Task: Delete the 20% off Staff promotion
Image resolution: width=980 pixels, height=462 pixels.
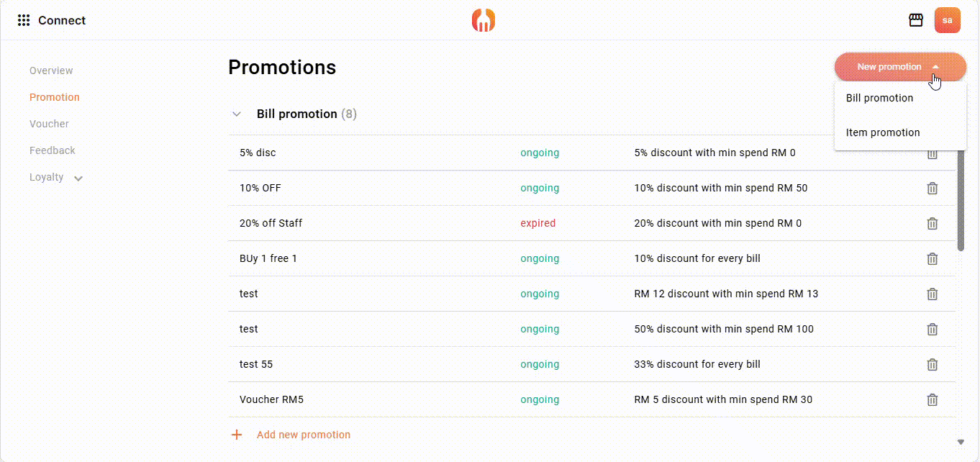Action: pyautogui.click(x=933, y=224)
